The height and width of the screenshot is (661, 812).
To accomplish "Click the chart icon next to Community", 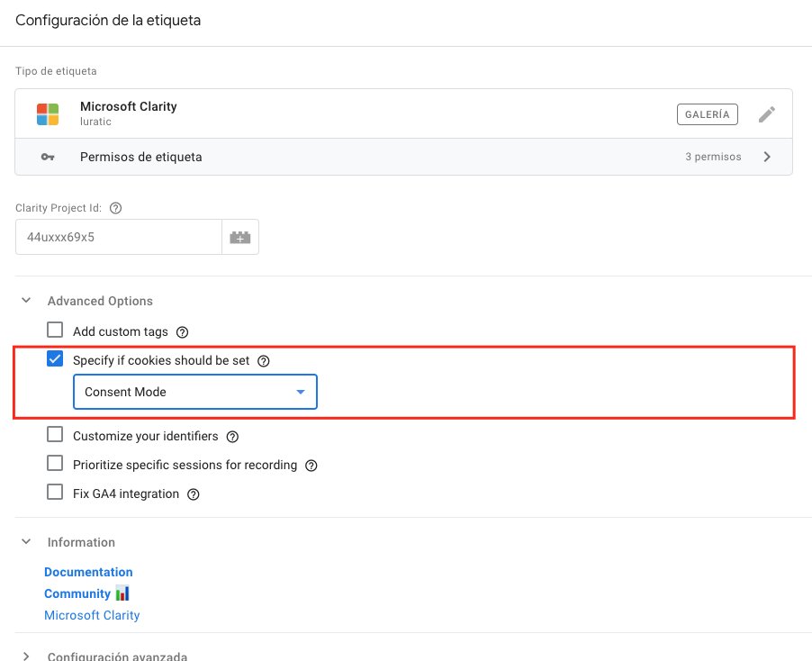I will pos(122,593).
